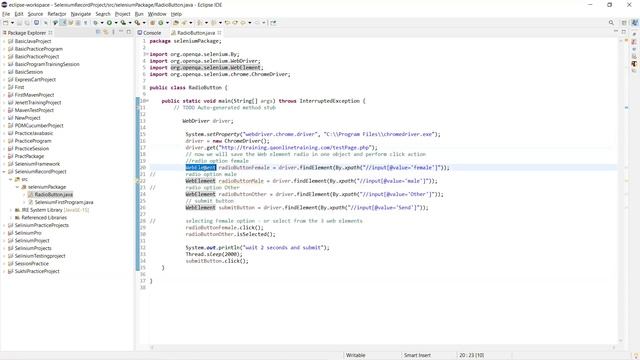This screenshot has height=360, width=640.
Task: Open the Refactor menu
Action: tap(57, 14)
